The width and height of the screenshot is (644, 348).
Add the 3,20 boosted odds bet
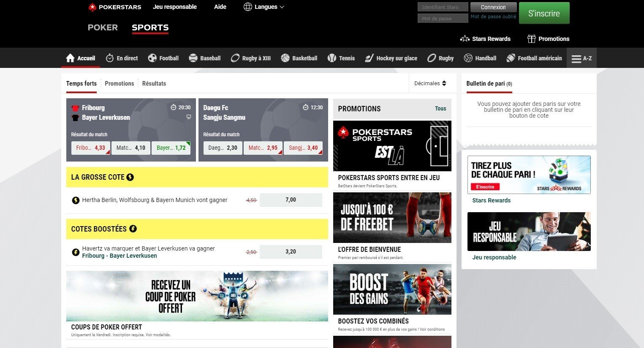pos(291,252)
